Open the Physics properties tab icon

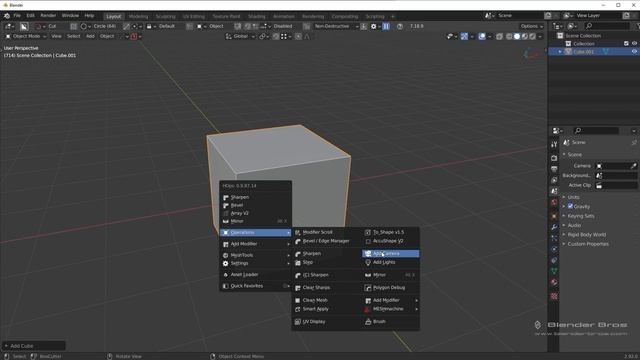[x=554, y=249]
